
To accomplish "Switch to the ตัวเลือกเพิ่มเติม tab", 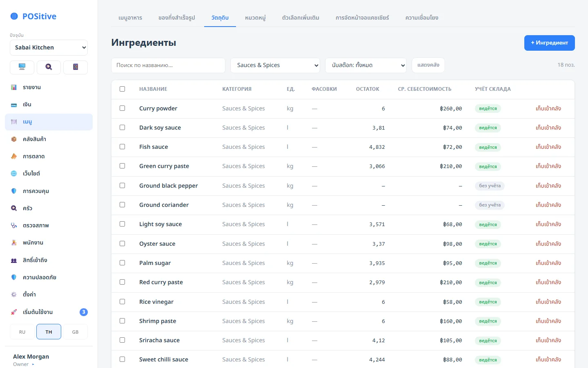I will [x=301, y=18].
